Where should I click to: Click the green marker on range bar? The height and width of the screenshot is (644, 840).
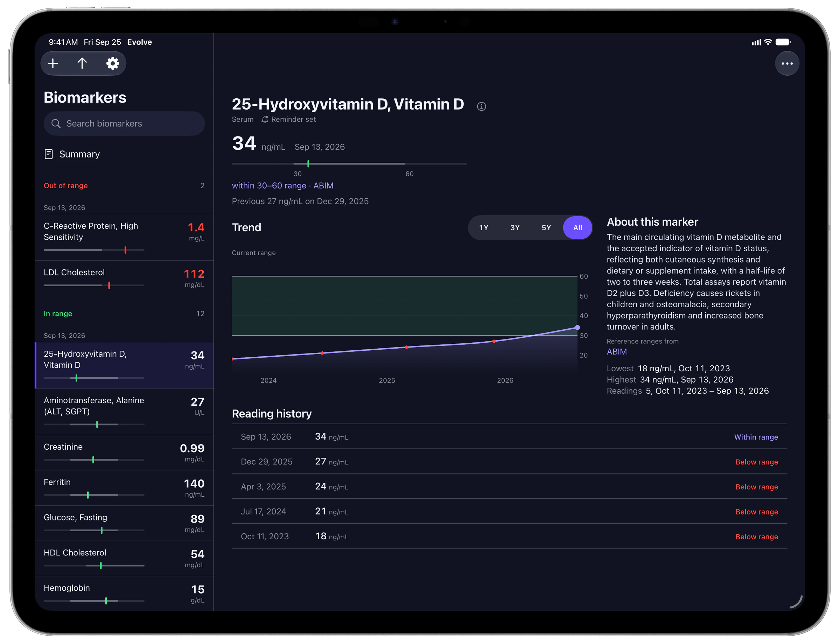[x=308, y=164]
